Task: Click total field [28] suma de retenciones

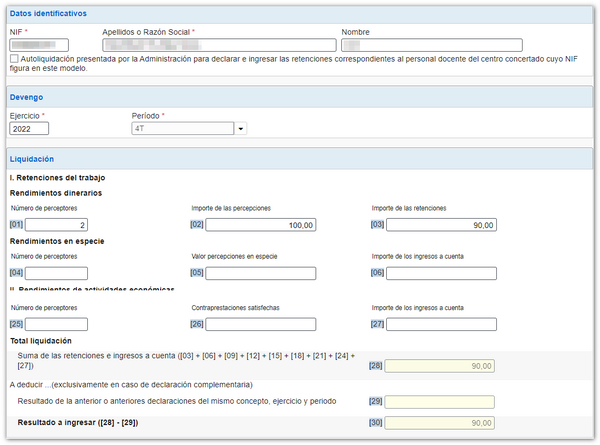Action: point(441,366)
